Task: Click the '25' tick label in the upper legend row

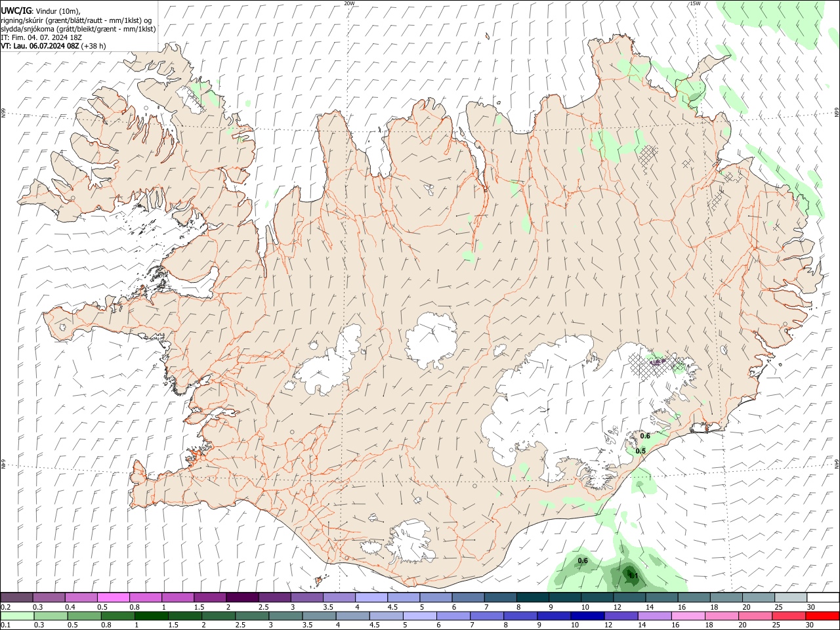Action: point(778,607)
